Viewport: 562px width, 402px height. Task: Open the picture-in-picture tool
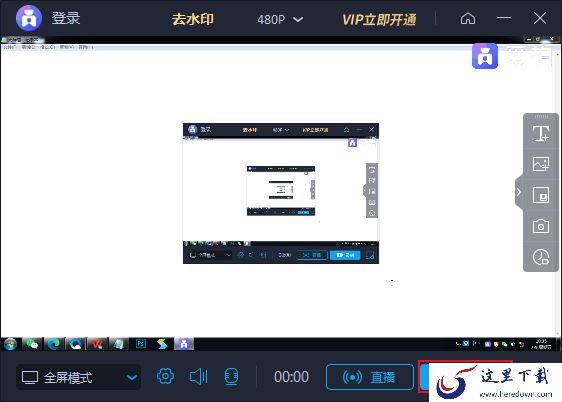pos(541,195)
